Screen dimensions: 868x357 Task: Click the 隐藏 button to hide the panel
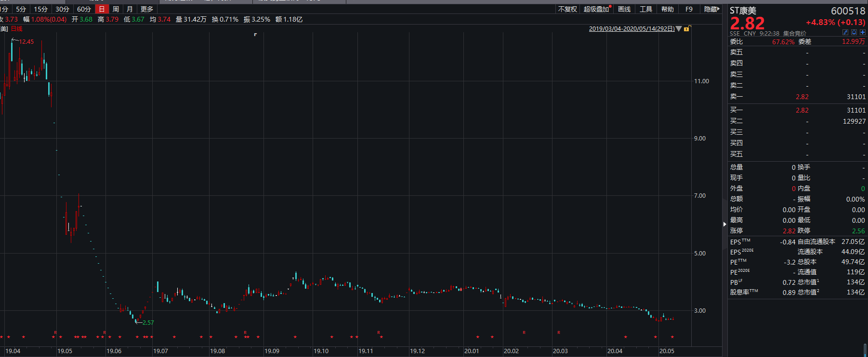[711, 9]
